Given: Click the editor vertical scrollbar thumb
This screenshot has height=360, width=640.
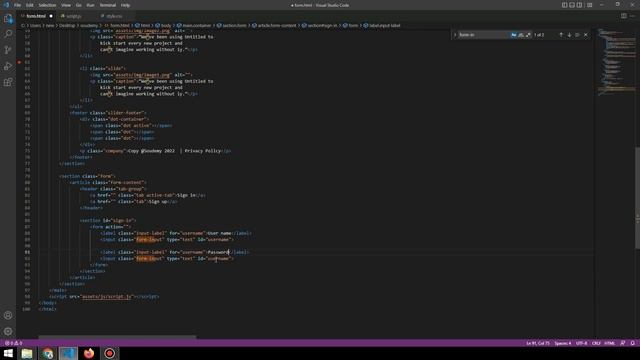Looking at the screenshot, I should click(x=637, y=198).
